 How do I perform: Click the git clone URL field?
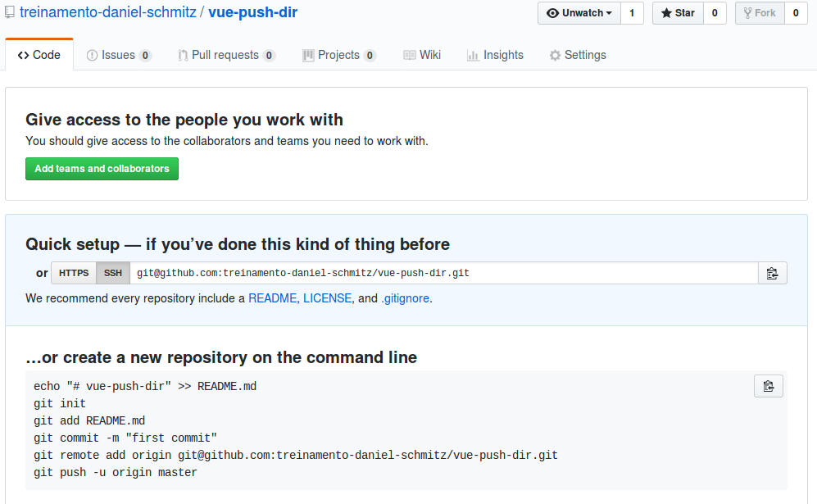click(x=444, y=273)
